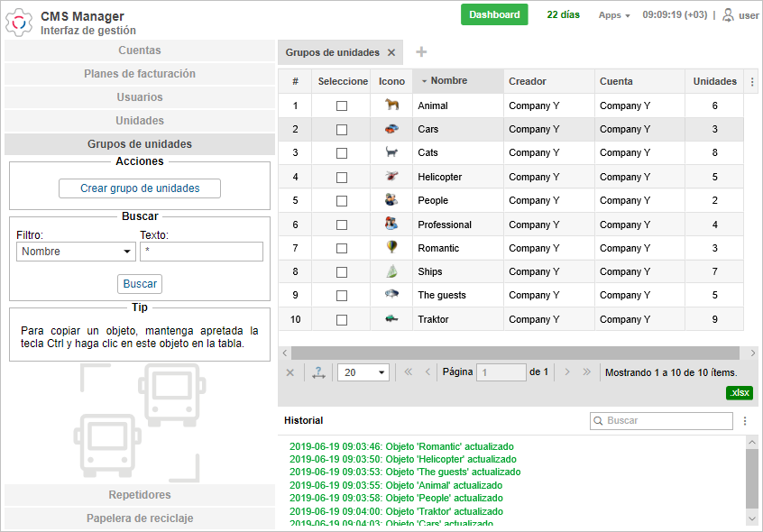This screenshot has height=532, width=763.
Task: Open the table column options menu
Action: [x=753, y=81]
